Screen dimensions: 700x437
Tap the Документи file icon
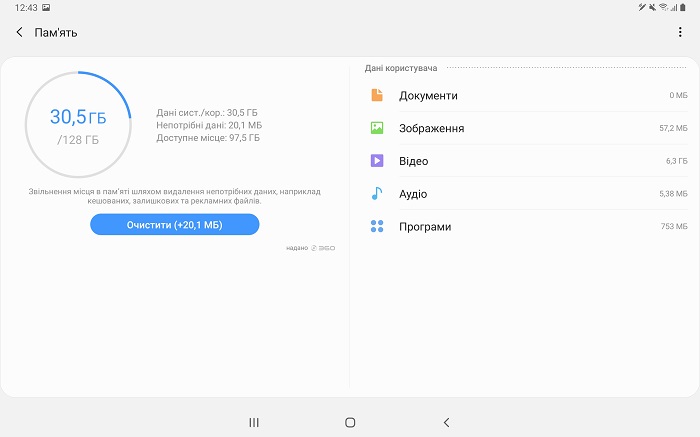[x=377, y=95]
